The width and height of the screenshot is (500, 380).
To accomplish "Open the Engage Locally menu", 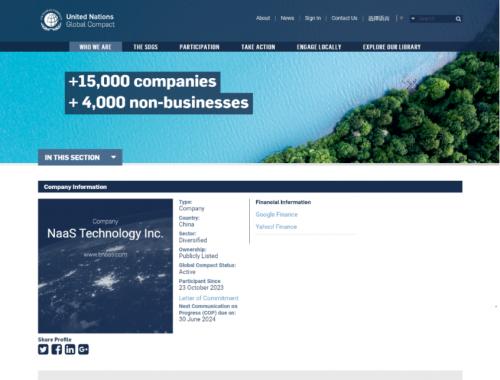I will tap(319, 47).
